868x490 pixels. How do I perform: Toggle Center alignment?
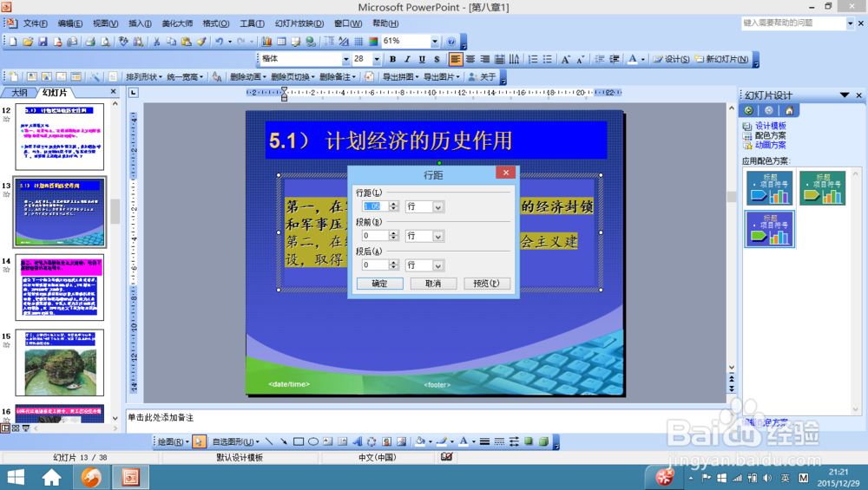pyautogui.click(x=470, y=59)
